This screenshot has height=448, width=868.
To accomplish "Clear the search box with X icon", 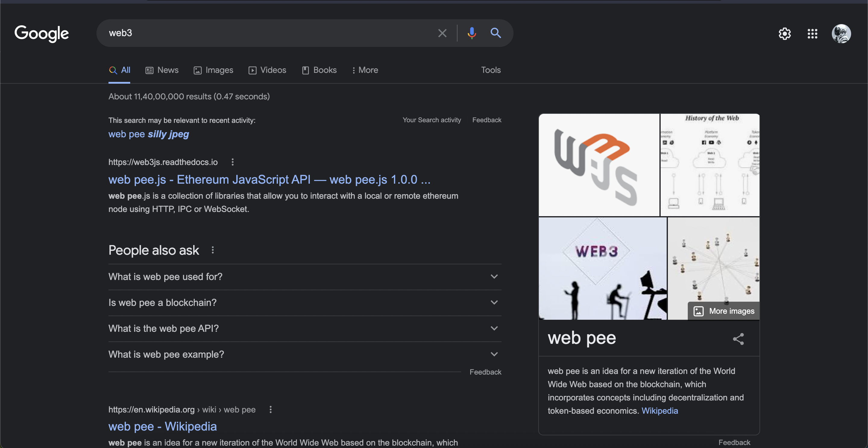I will 442,33.
